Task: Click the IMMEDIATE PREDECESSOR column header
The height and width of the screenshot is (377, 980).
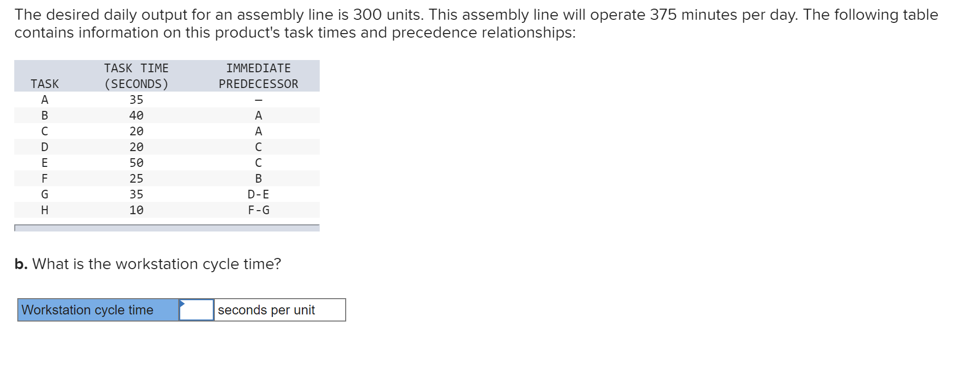Action: (x=258, y=76)
